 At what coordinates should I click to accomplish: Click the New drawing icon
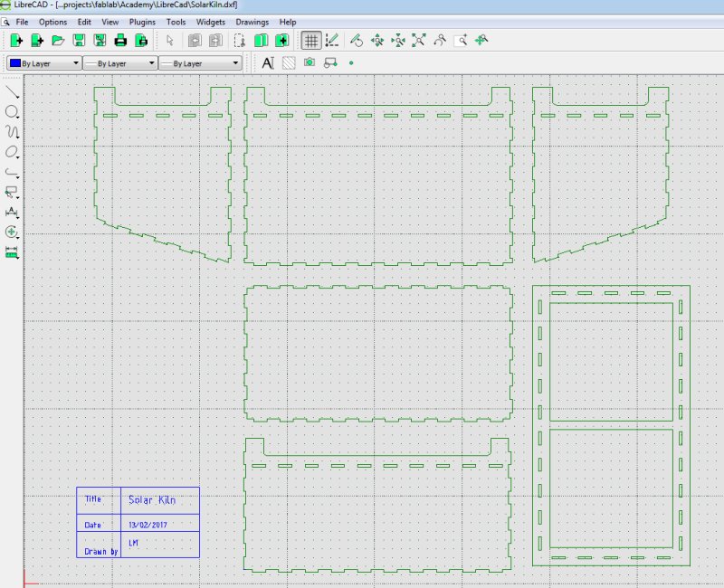pos(16,41)
